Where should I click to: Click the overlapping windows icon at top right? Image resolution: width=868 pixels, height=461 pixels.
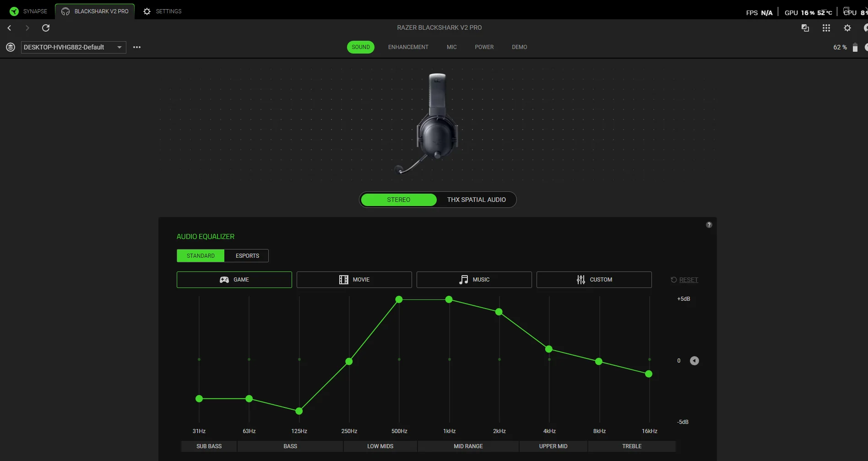(805, 28)
